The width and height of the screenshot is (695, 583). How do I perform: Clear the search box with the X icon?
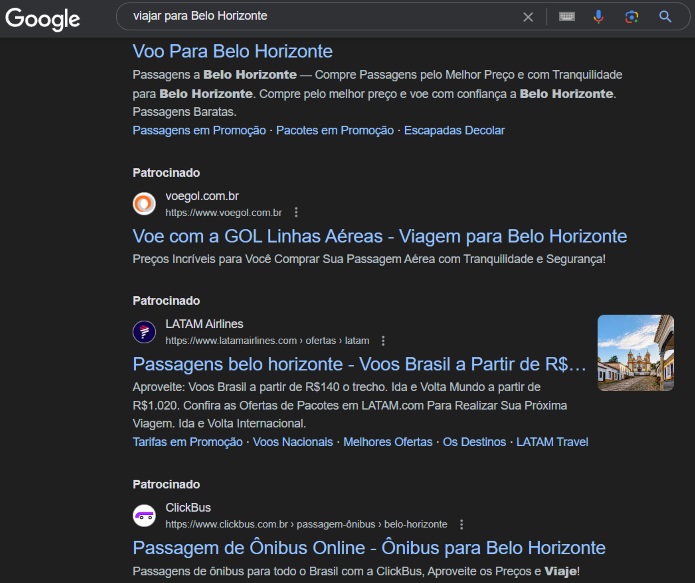(x=528, y=17)
